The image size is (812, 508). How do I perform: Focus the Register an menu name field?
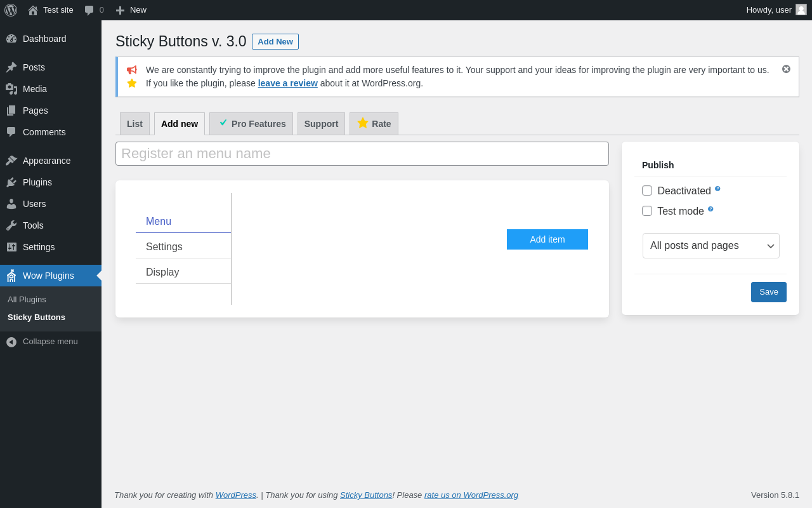pos(362,154)
